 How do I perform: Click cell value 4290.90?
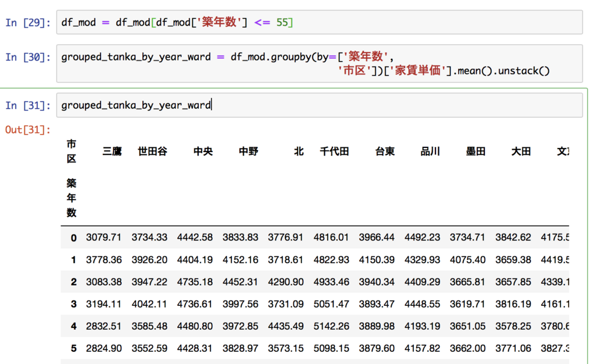pyautogui.click(x=286, y=282)
